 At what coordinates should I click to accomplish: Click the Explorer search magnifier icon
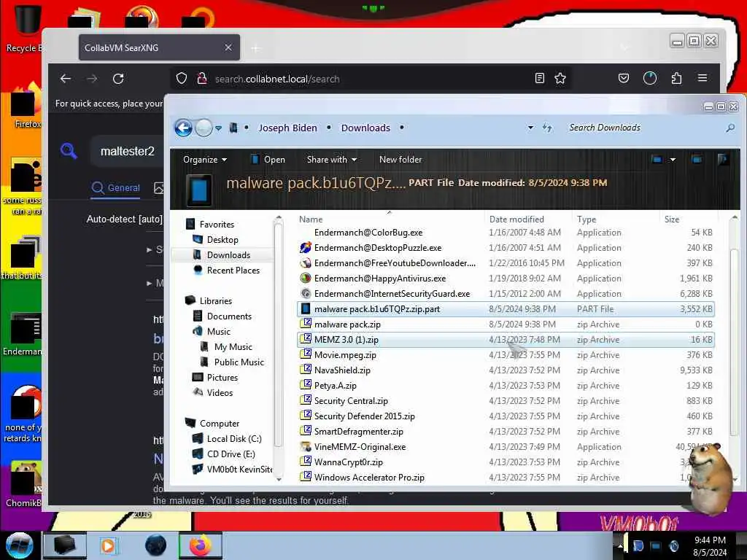[729, 128]
